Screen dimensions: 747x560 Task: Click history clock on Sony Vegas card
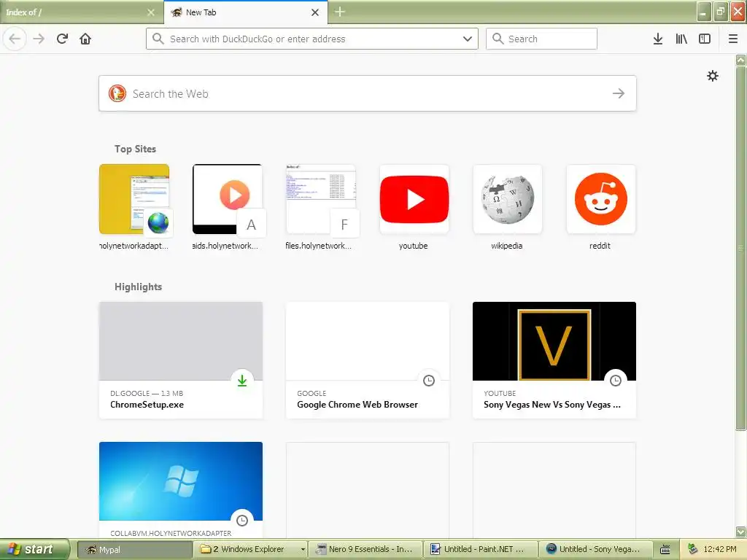click(616, 380)
